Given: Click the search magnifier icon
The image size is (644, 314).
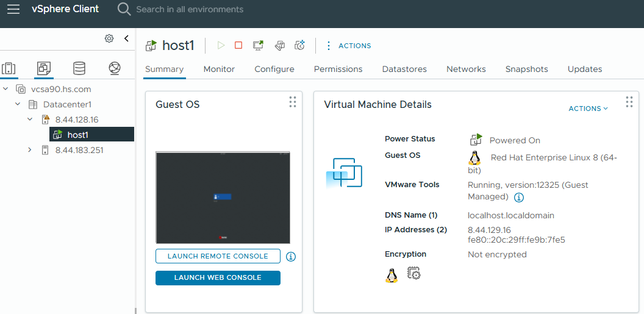Looking at the screenshot, I should click(x=124, y=9).
